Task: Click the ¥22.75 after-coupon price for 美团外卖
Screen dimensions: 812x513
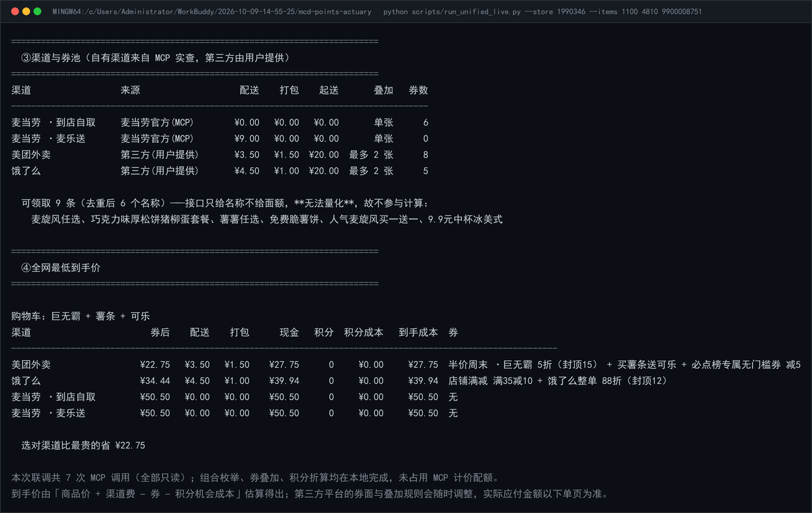Action: tap(155, 365)
